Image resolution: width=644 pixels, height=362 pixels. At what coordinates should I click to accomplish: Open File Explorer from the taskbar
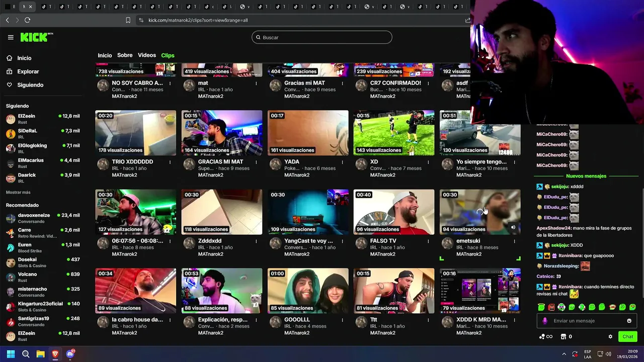tap(41, 354)
